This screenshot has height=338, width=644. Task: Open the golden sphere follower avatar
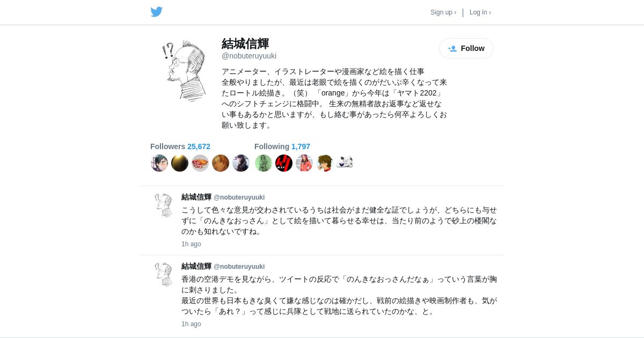coord(180,163)
